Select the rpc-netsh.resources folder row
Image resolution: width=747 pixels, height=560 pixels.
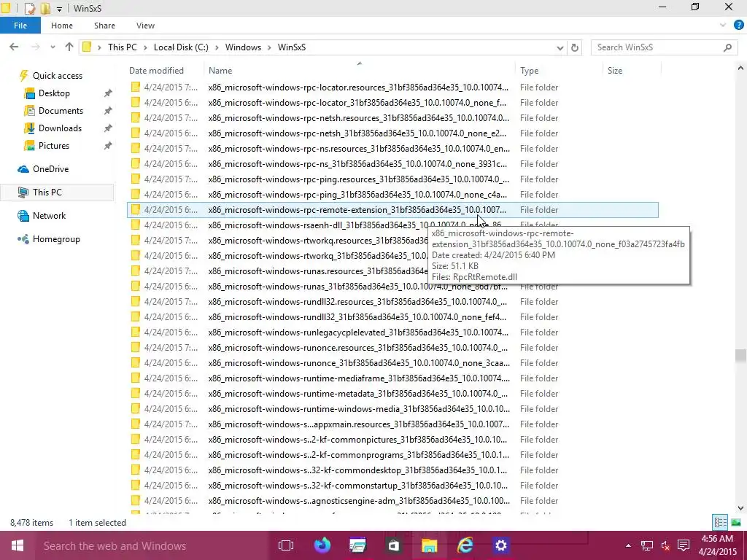392,117
